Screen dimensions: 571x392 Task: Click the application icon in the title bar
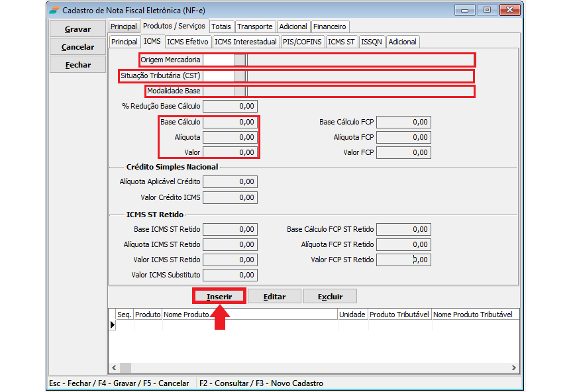click(x=54, y=10)
